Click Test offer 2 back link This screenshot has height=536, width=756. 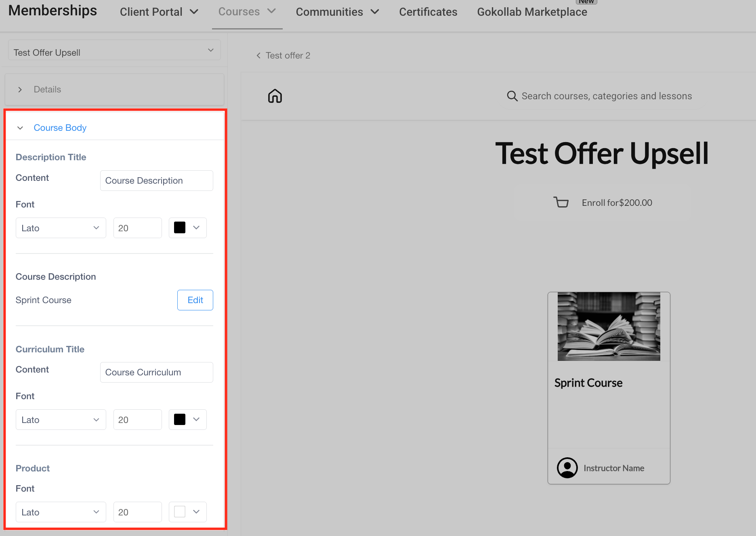pos(288,56)
